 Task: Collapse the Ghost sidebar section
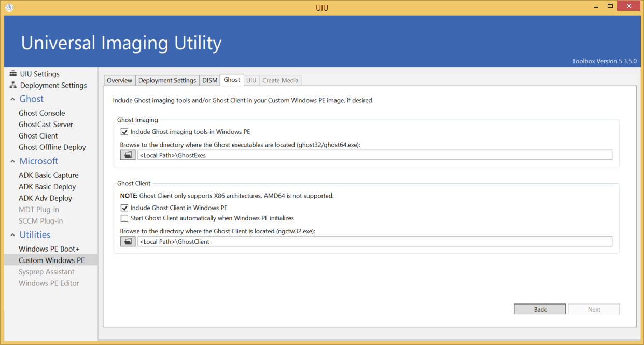(12, 99)
